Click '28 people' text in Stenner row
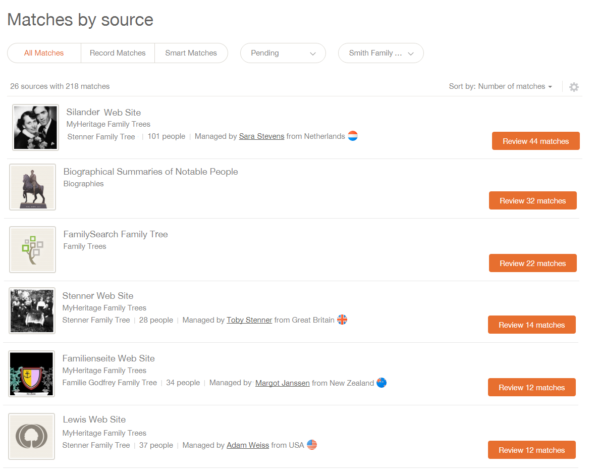The width and height of the screenshot is (596, 472). pyautogui.click(x=156, y=320)
